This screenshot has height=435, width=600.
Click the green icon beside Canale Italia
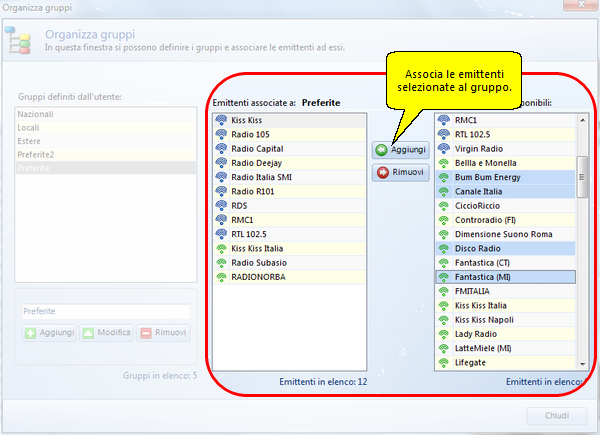click(443, 191)
